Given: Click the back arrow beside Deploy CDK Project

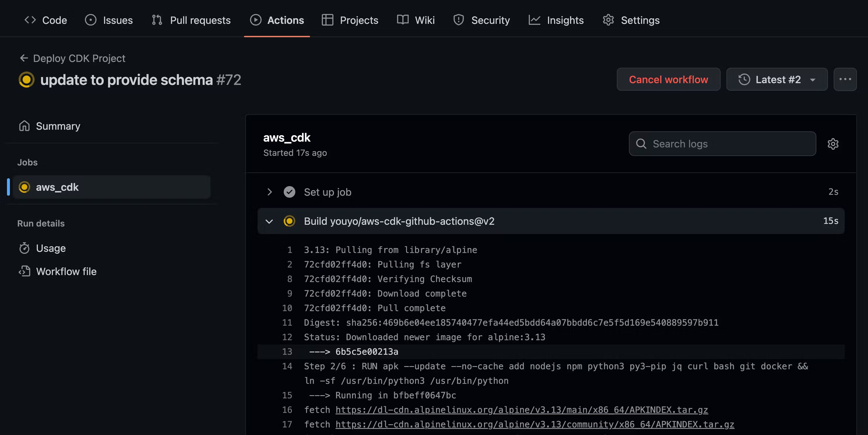Looking at the screenshot, I should pos(24,58).
